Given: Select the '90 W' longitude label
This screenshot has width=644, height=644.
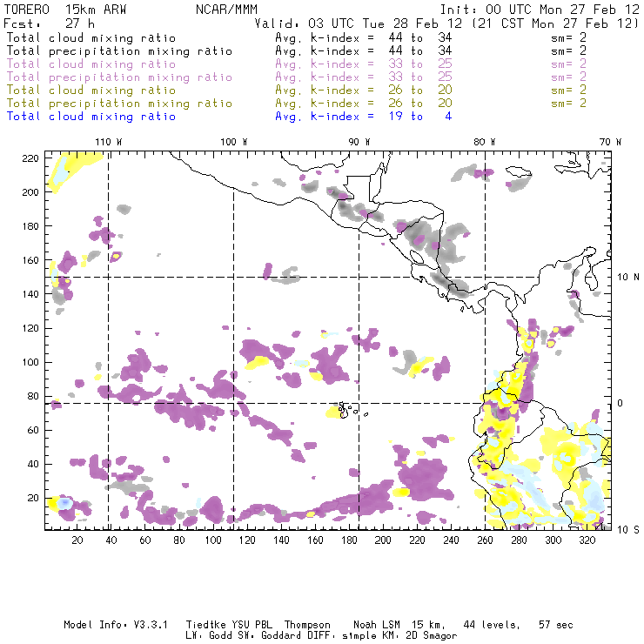Looking at the screenshot, I should click(x=359, y=142).
